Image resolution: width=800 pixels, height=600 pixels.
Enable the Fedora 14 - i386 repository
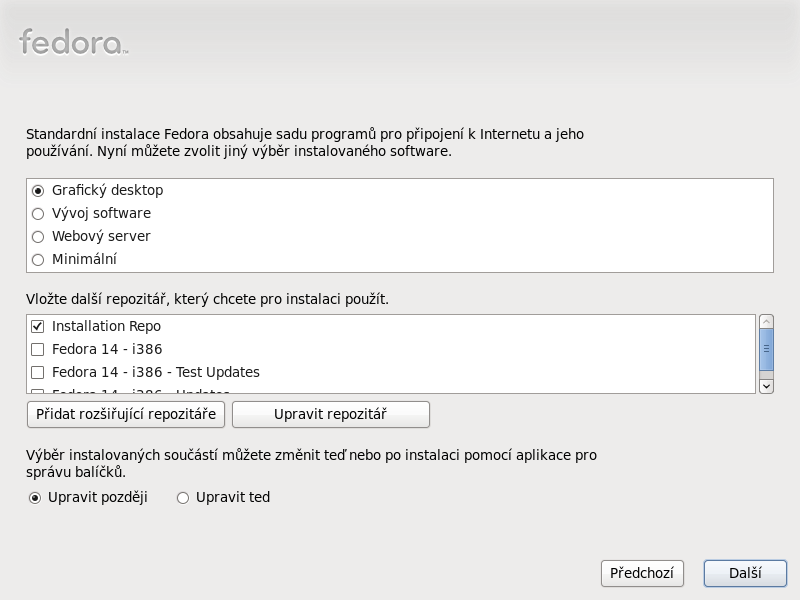tap(37, 349)
